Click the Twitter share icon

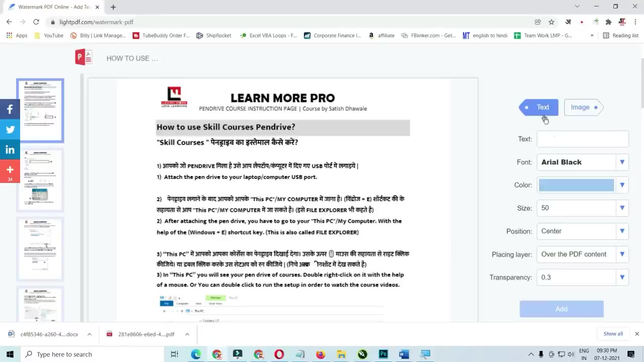(x=10, y=129)
